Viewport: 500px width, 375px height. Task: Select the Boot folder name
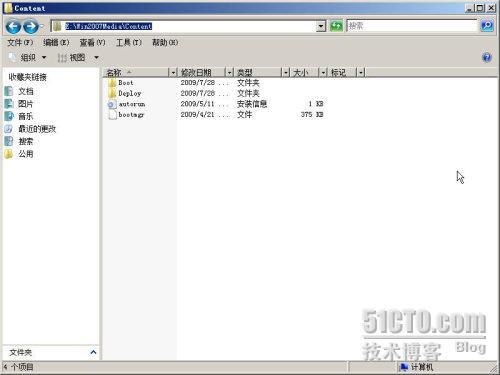pos(126,83)
